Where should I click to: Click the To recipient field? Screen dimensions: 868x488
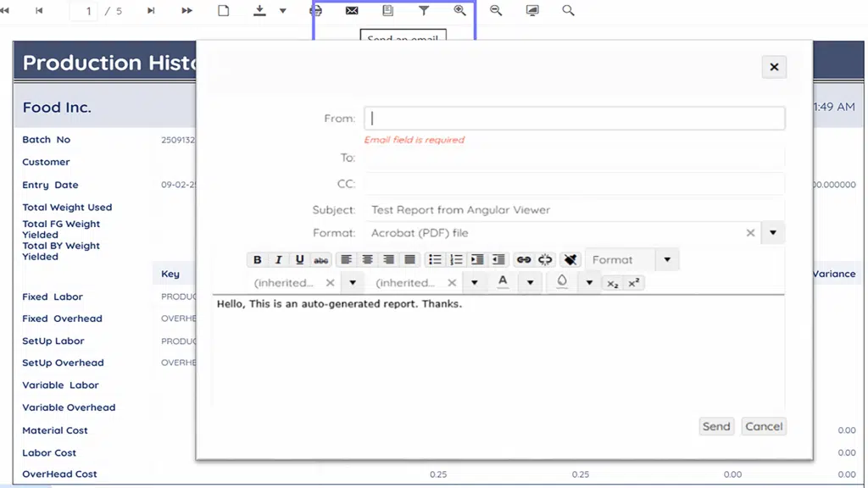pyautogui.click(x=575, y=158)
